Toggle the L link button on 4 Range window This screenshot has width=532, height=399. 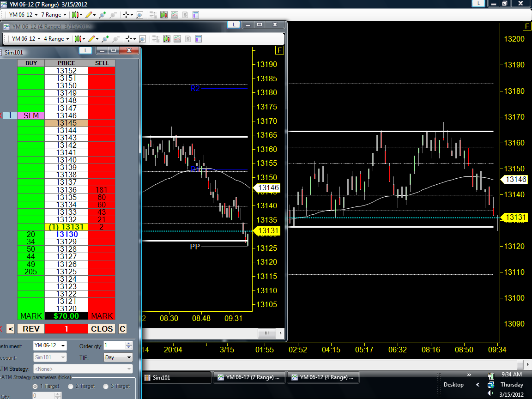(234, 24)
